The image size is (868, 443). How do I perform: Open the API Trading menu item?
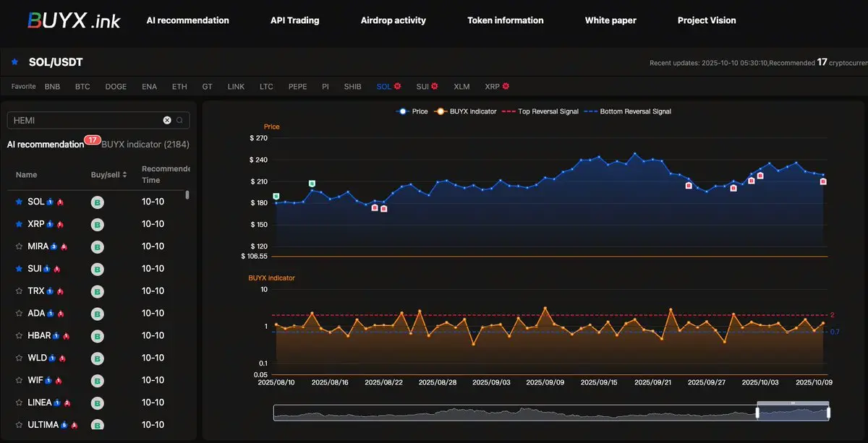[x=294, y=20]
